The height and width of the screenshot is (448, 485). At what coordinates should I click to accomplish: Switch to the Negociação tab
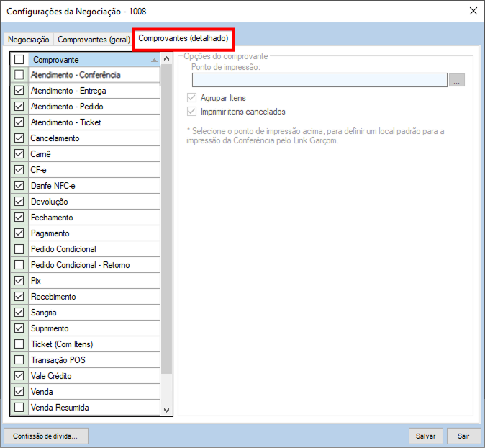point(28,40)
